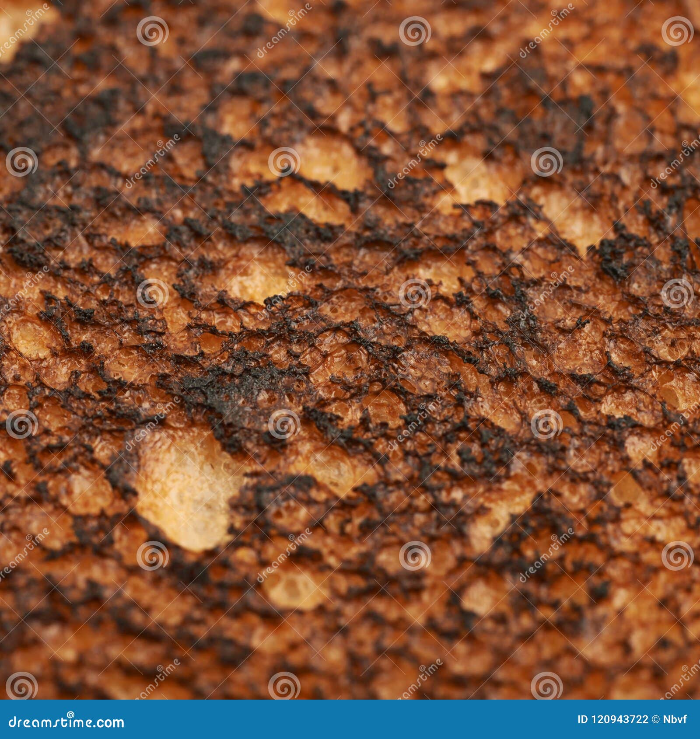Click the dreamstime spiral logo top right
This screenshot has height=739, width=700.
coord(676,31)
